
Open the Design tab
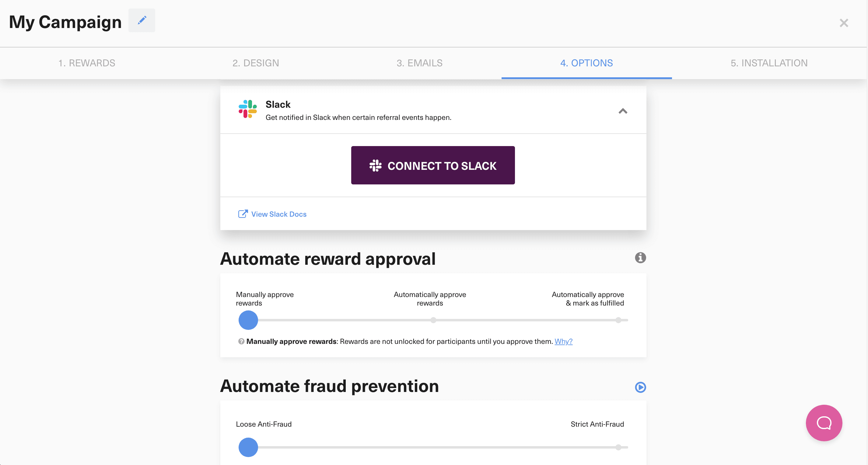tap(256, 63)
